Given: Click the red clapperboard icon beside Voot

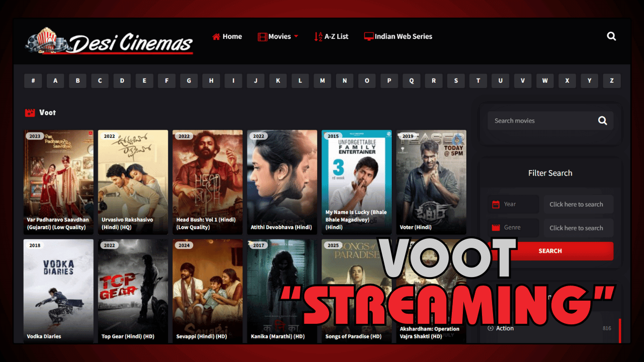Looking at the screenshot, I should pos(30,113).
